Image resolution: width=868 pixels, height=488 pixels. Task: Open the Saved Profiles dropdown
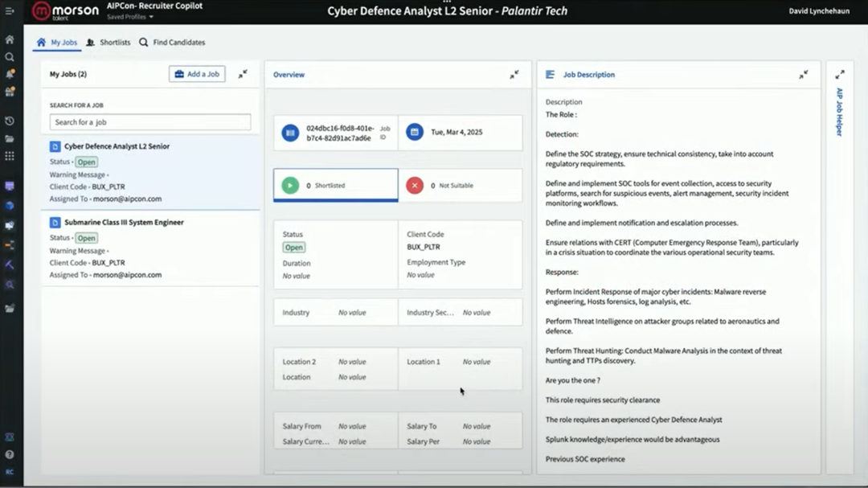[131, 17]
